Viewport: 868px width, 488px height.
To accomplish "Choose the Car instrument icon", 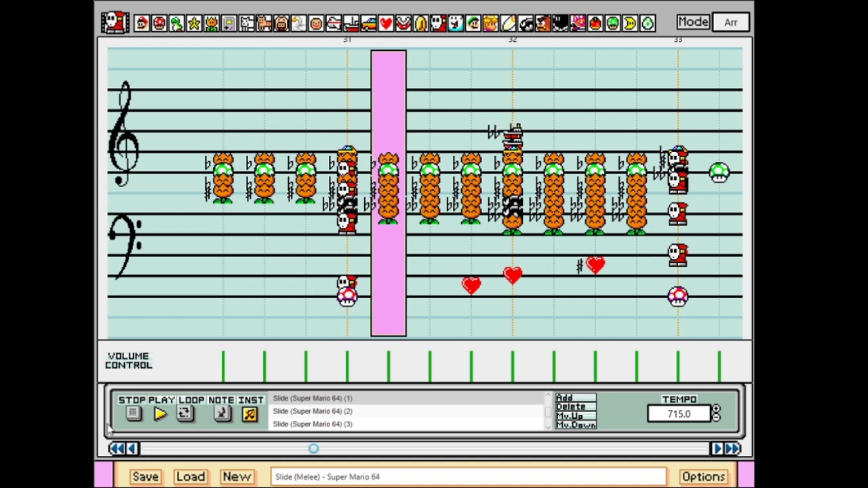I will pyautogui.click(x=368, y=23).
